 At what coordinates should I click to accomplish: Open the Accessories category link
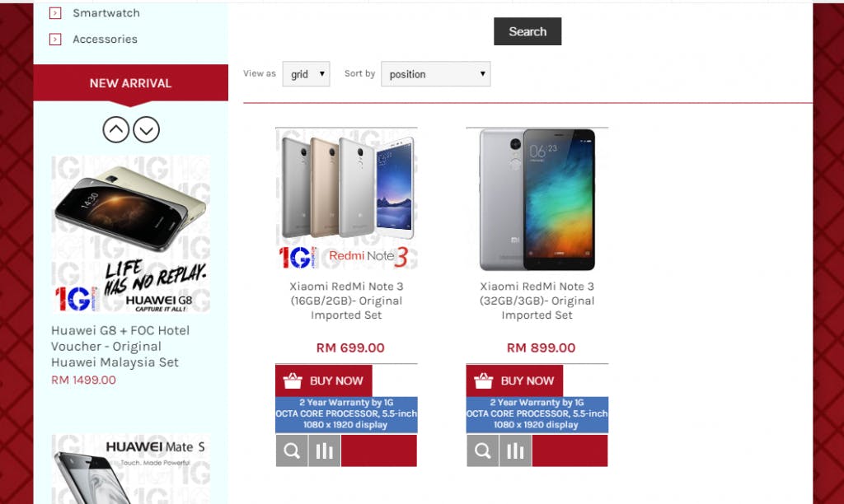coord(105,40)
